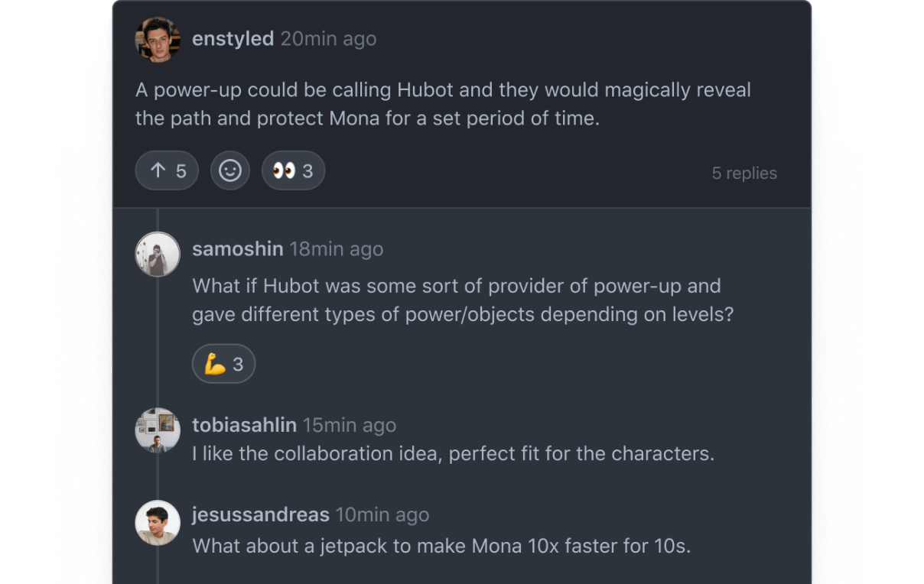This screenshot has height=584, width=924.
Task: Click the 5 replies link
Action: coord(743,174)
